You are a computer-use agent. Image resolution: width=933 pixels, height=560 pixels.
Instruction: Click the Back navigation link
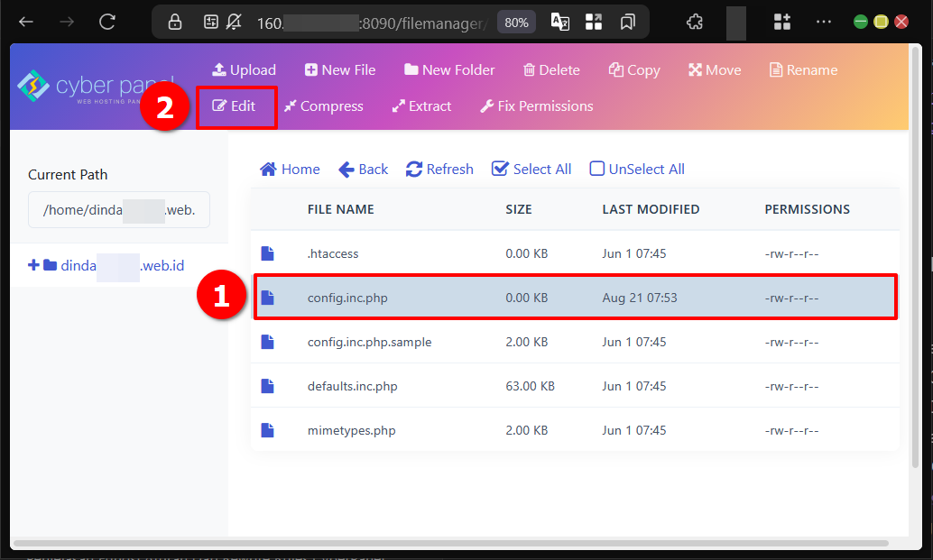click(x=363, y=170)
